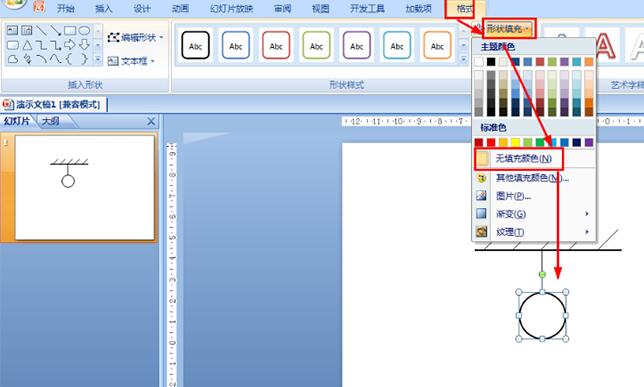Select slide 1 thumbnail
This screenshot has height=387, width=644.
[x=85, y=188]
